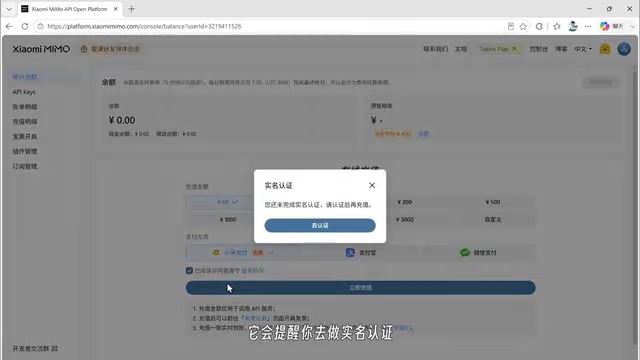Click the gift icon invite banner
Image resolution: width=640 pixels, height=360 pixels.
pos(110,49)
